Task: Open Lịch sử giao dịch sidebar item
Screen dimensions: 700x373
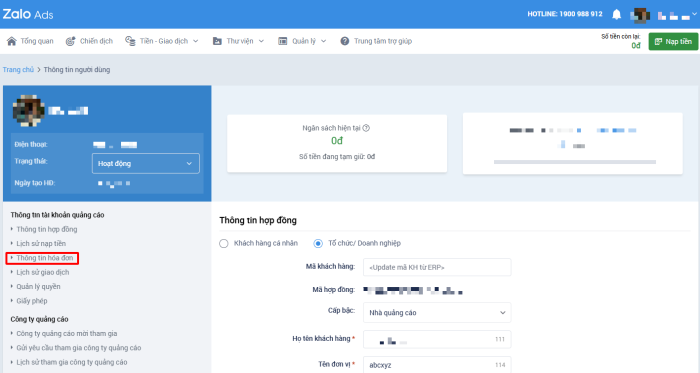Action: [x=43, y=272]
